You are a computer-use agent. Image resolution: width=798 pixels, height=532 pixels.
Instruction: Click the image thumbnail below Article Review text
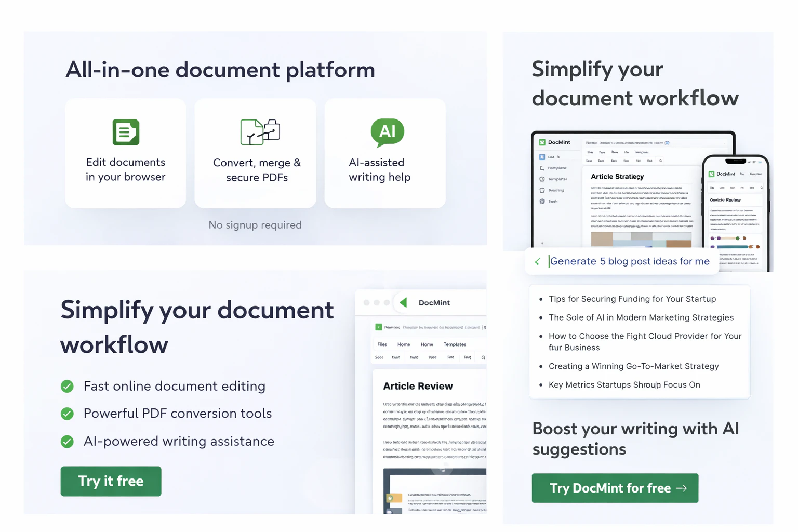[x=435, y=491]
